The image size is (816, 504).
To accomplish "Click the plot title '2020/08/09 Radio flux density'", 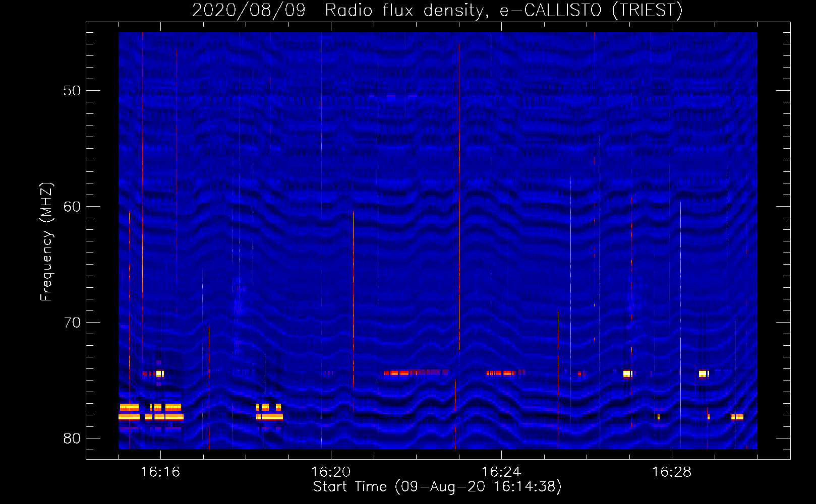I will point(338,11).
